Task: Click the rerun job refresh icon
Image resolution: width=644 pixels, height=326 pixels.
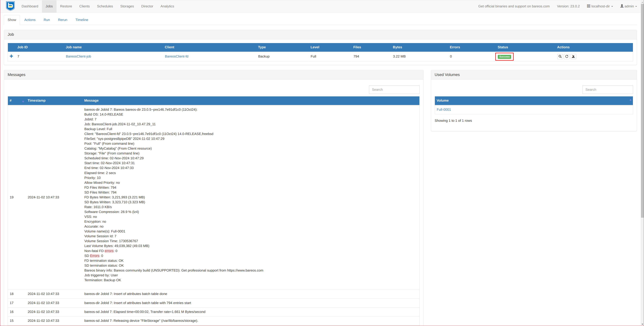Action: (x=567, y=57)
